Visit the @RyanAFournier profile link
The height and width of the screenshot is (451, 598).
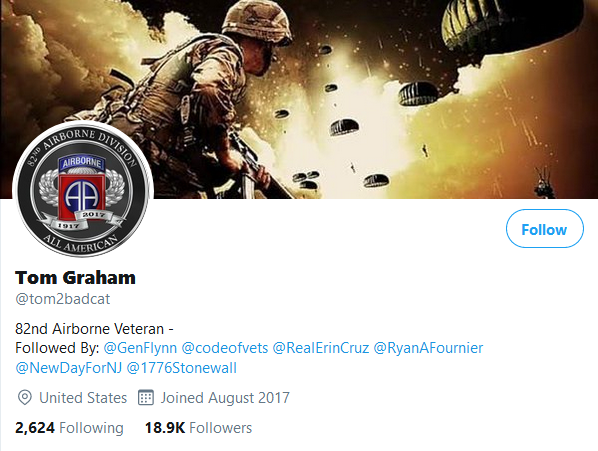point(428,348)
